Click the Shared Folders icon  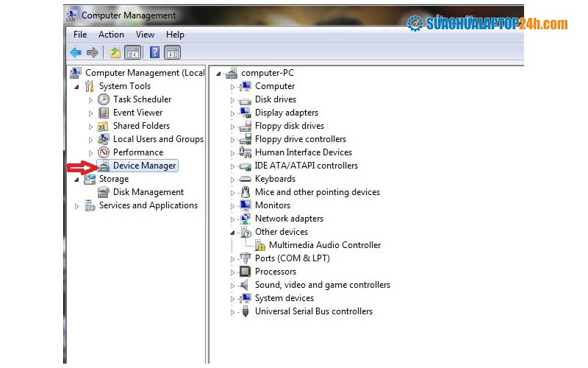[103, 126]
